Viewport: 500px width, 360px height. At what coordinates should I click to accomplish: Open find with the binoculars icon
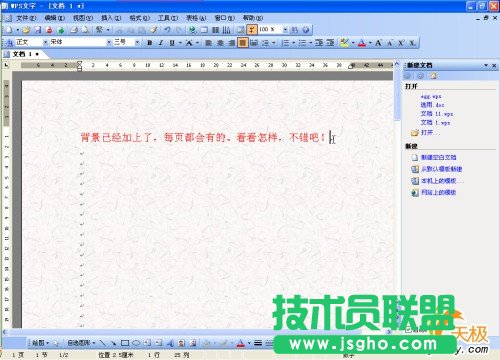(294, 30)
